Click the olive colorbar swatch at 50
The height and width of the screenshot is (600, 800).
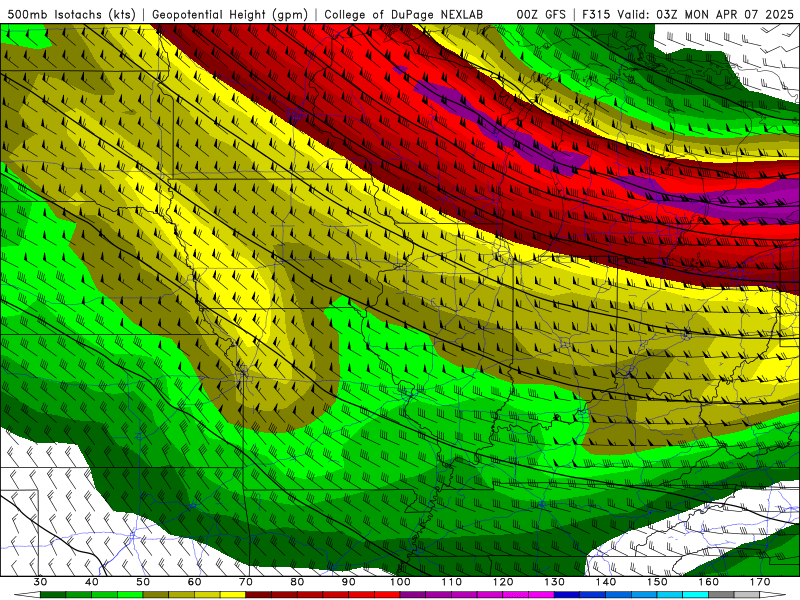pos(156,595)
